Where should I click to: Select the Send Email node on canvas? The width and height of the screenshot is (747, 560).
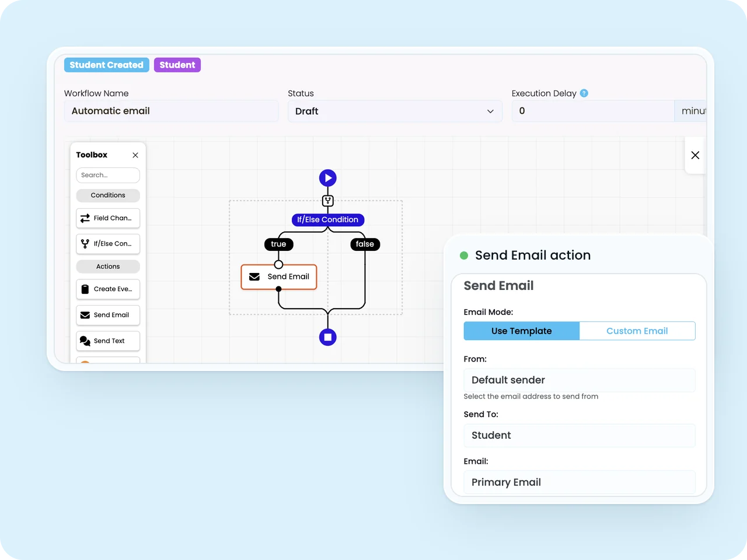pos(279,277)
